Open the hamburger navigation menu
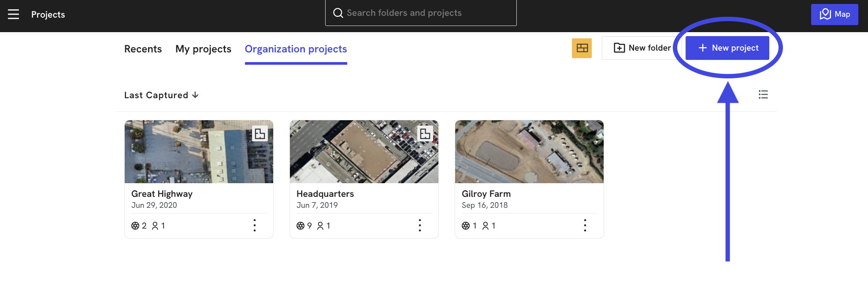Image resolution: width=868 pixels, height=288 pixels. [x=14, y=14]
